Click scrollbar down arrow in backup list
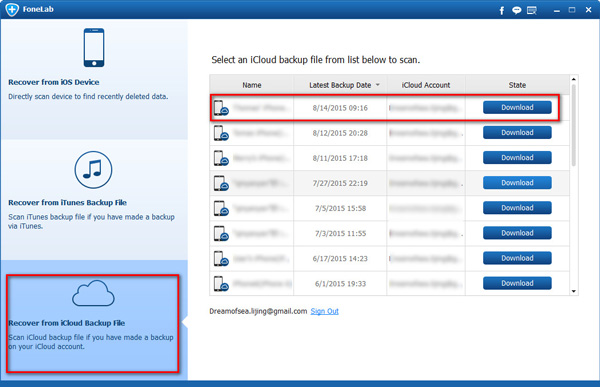Screen dimensions: 600x387 click(x=574, y=291)
